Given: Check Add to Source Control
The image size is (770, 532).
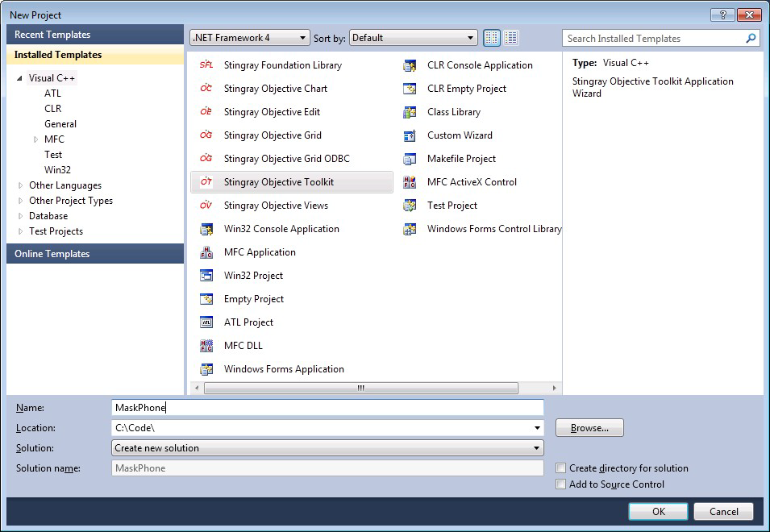Looking at the screenshot, I should click(x=561, y=484).
